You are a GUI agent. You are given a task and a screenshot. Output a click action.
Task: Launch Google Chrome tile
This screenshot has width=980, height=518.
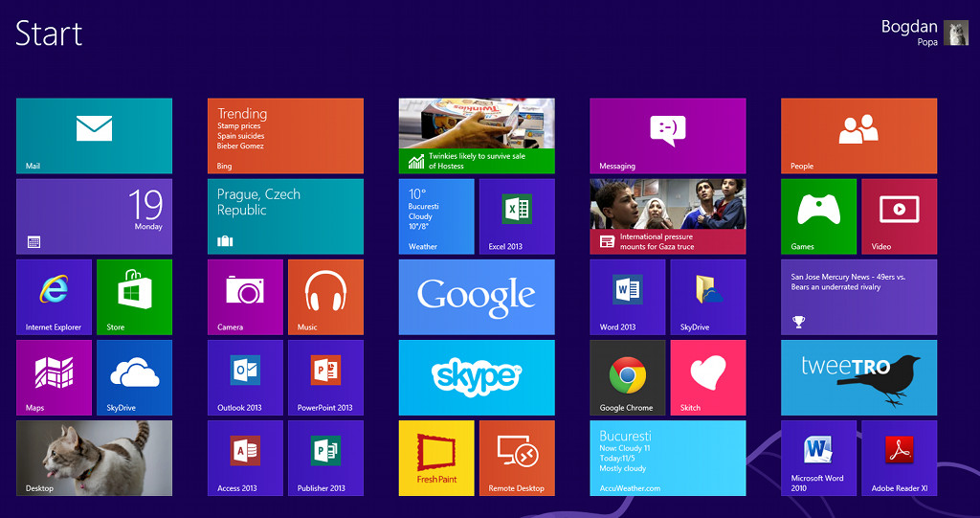click(628, 378)
